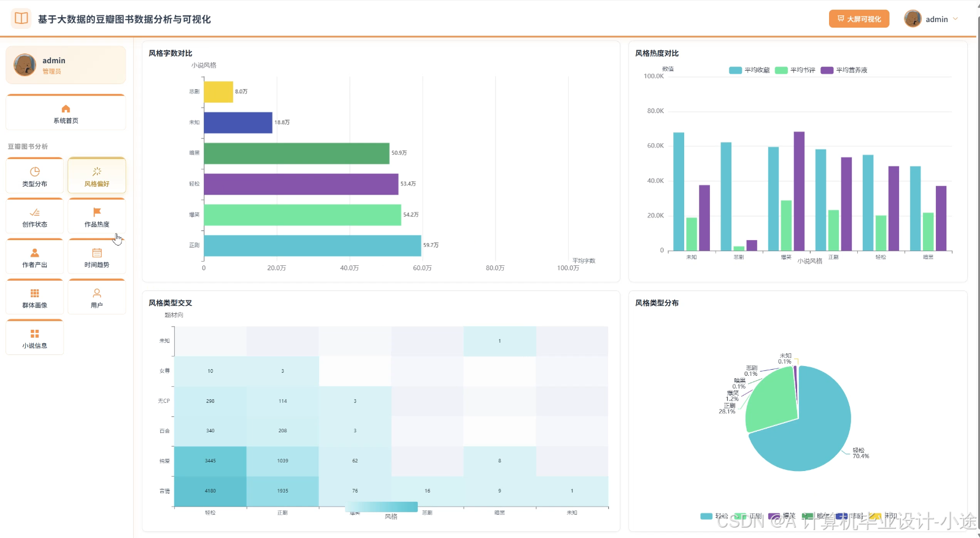Toggle 正剧 legend item in pie chart
The height and width of the screenshot is (538, 980).
[x=747, y=516]
